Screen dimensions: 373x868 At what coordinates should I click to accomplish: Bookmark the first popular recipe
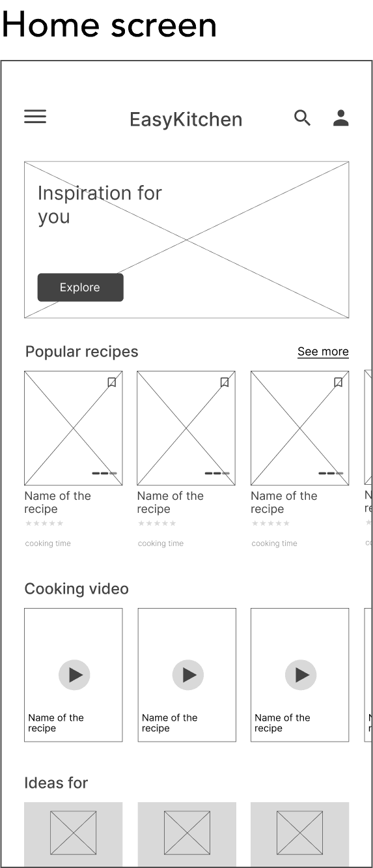pos(112,383)
